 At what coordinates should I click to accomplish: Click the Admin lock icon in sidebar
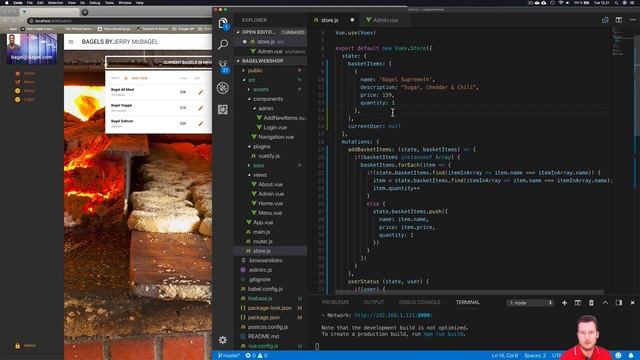point(18,346)
